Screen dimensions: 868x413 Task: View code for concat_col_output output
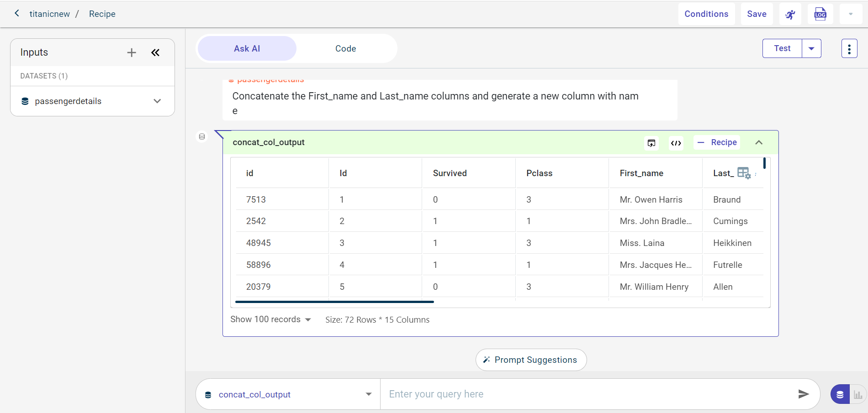click(676, 143)
